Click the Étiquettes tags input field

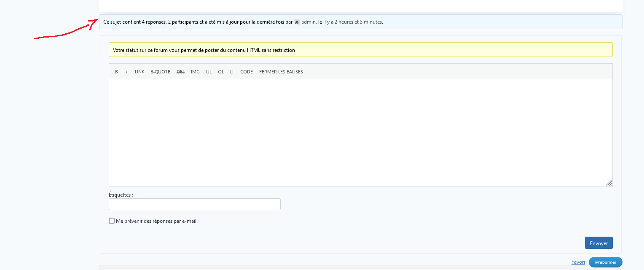click(x=195, y=204)
